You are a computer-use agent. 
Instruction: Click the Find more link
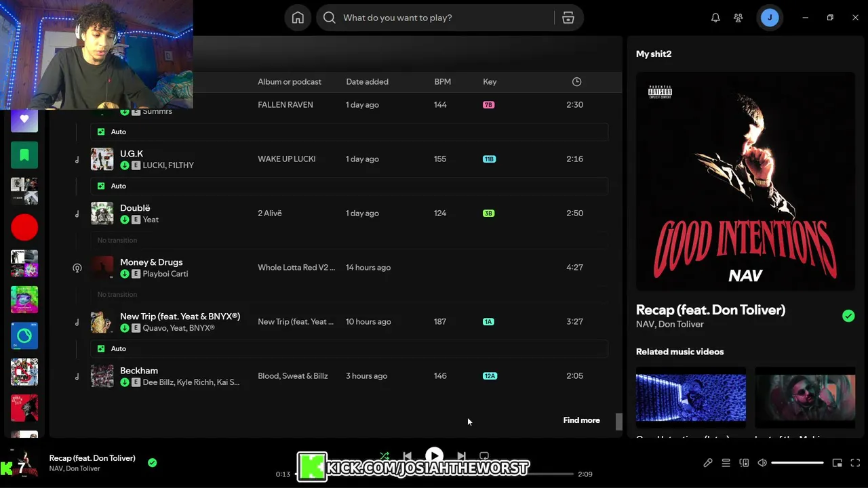(581, 420)
